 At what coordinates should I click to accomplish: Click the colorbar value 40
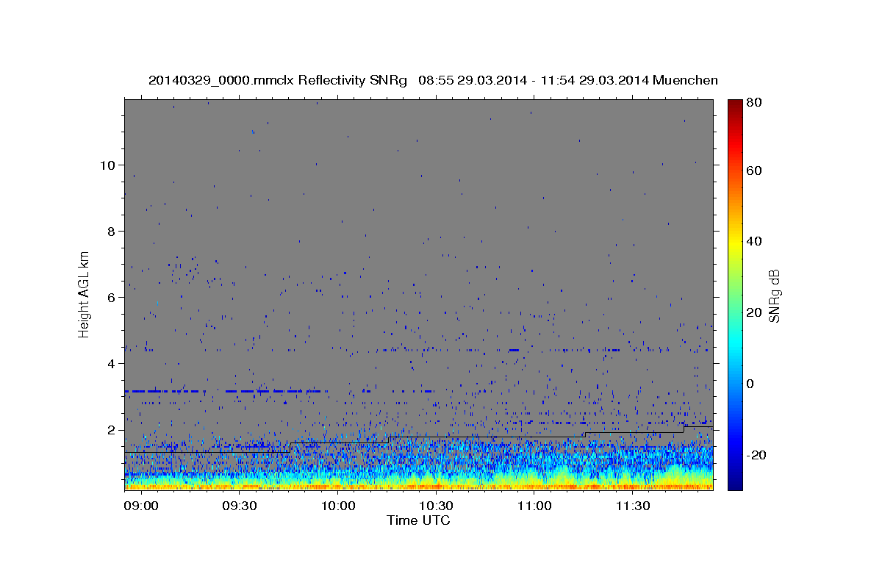(753, 241)
